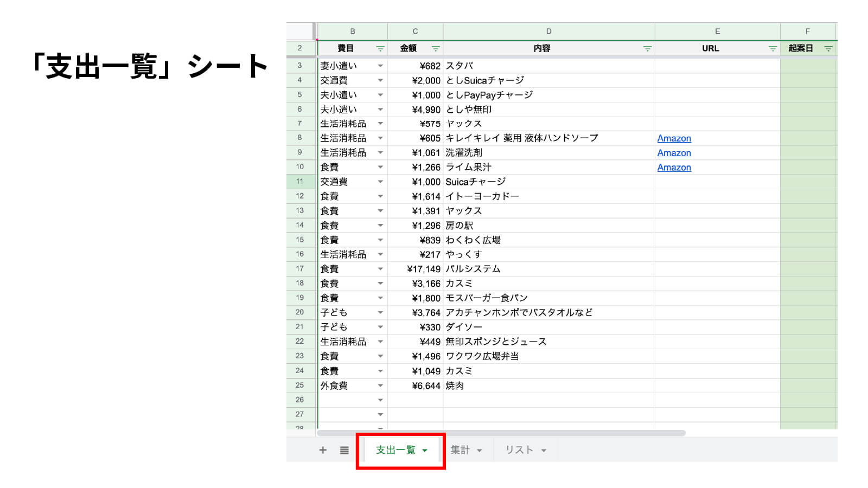The height and width of the screenshot is (488, 868).
Task: Expand the 妻小遣い category dropdown in row 3
Action: pos(380,66)
